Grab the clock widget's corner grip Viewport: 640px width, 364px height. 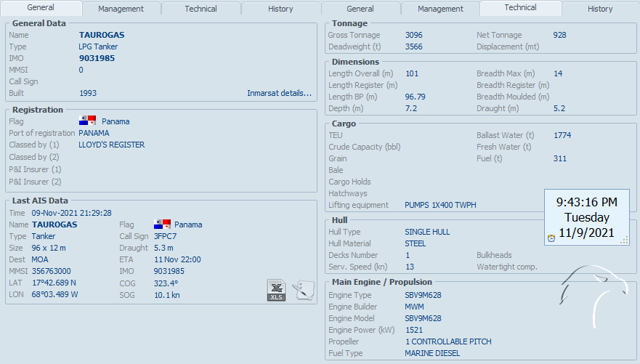(625, 240)
